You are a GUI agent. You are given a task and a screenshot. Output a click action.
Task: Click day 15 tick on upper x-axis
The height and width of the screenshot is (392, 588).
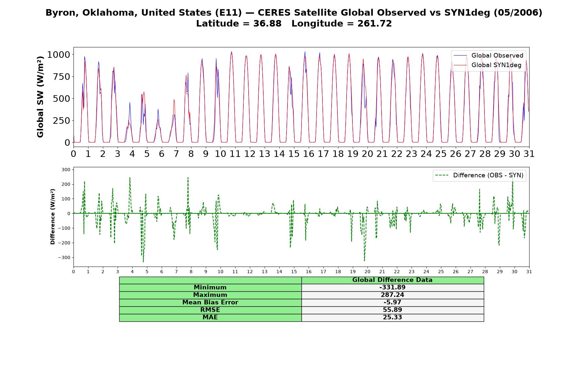(x=294, y=154)
